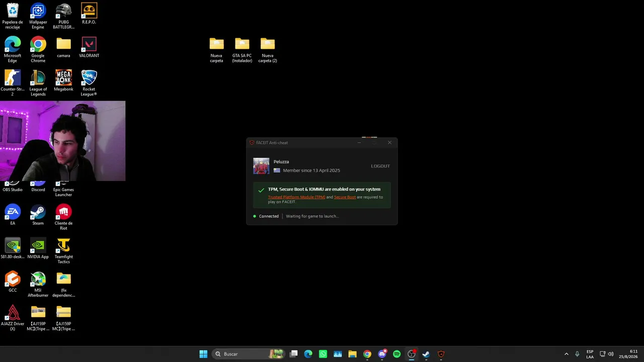Switch to OBS Studio in the taskbar
The width and height of the screenshot is (644, 362).
(x=412, y=354)
